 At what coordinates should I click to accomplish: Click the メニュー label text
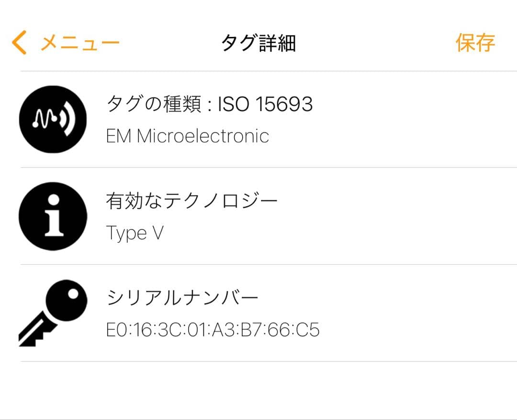pos(80,42)
